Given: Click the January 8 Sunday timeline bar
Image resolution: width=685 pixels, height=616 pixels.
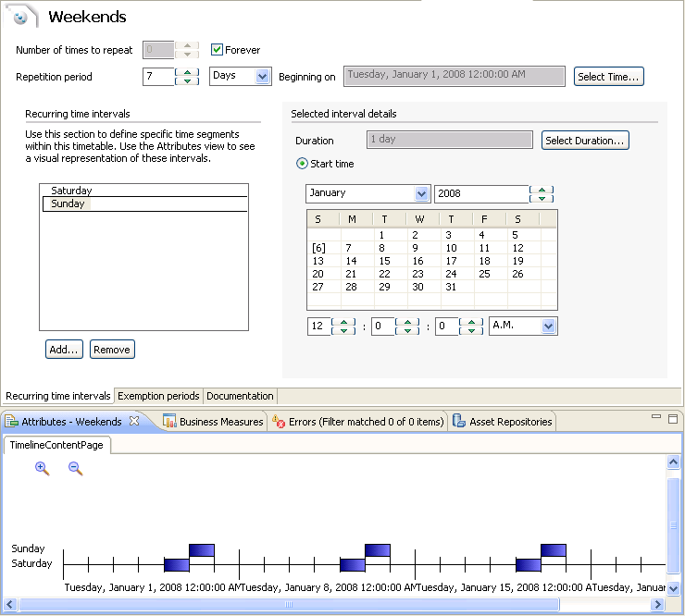Looking at the screenshot, I should (378, 550).
